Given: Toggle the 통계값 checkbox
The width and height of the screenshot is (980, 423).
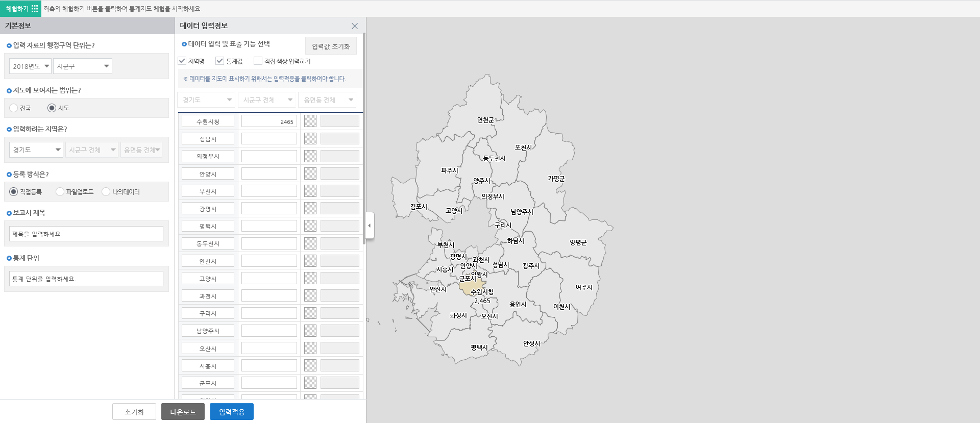Looking at the screenshot, I should pos(220,61).
